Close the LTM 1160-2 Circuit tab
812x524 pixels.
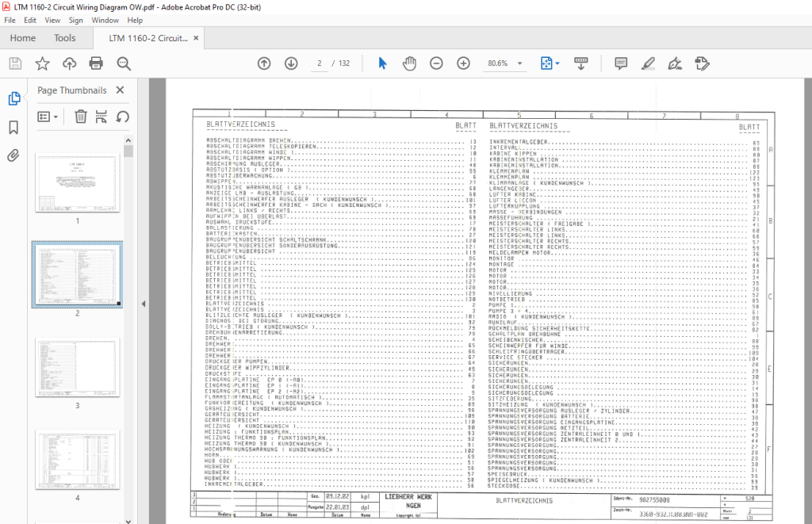(196, 38)
